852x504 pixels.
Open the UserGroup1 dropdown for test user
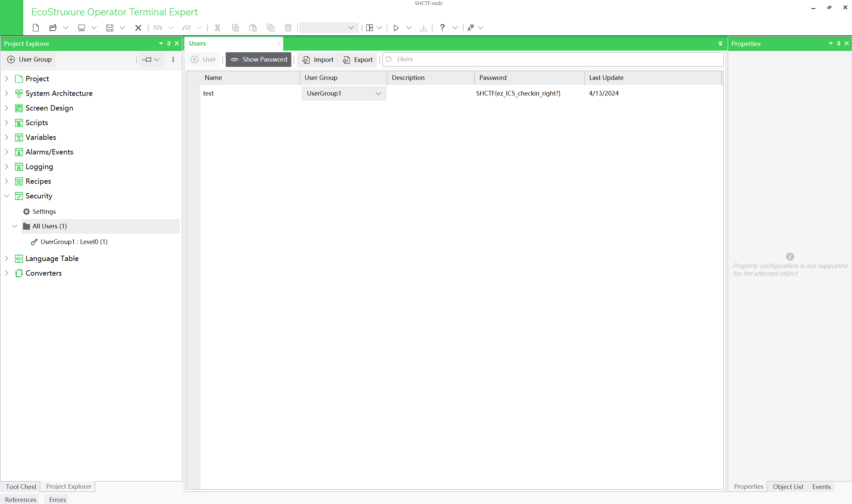click(378, 94)
